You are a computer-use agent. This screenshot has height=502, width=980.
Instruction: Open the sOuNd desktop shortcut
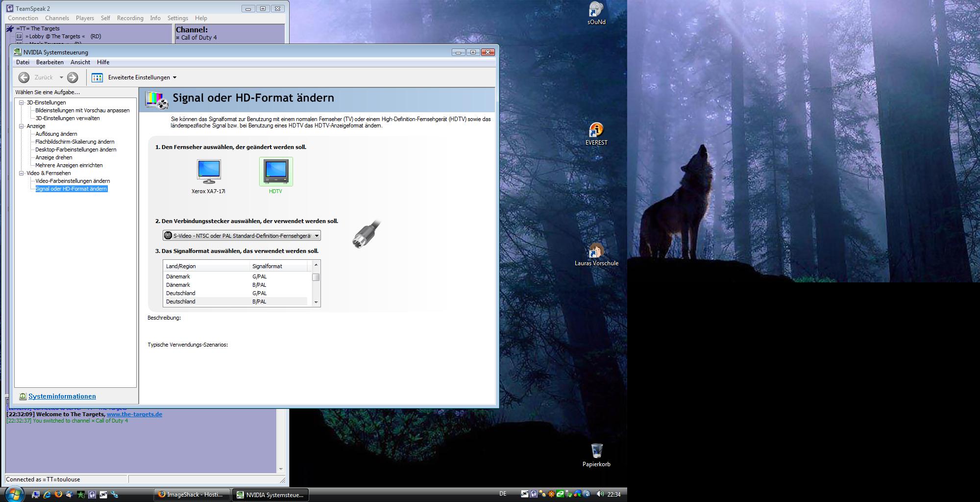click(x=596, y=14)
